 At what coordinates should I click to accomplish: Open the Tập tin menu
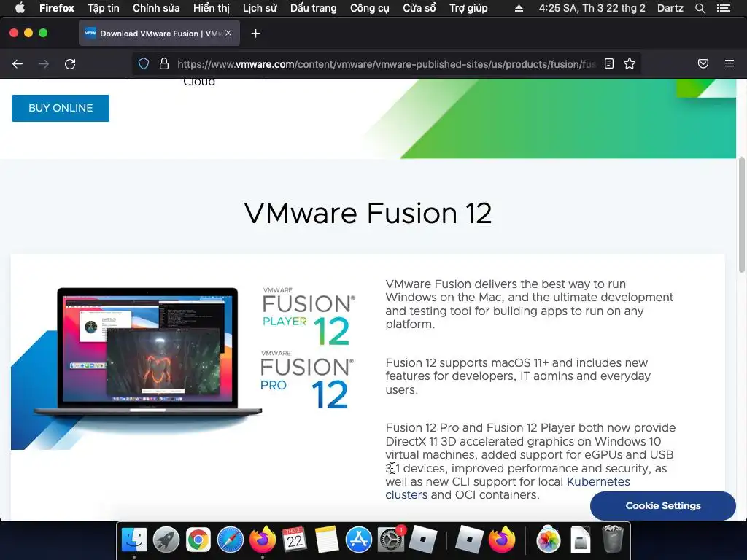coord(104,8)
